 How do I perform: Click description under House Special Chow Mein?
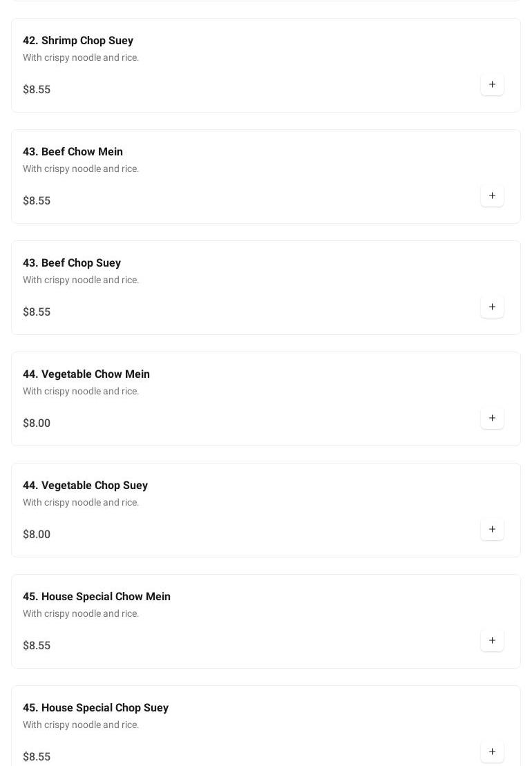[x=81, y=614]
